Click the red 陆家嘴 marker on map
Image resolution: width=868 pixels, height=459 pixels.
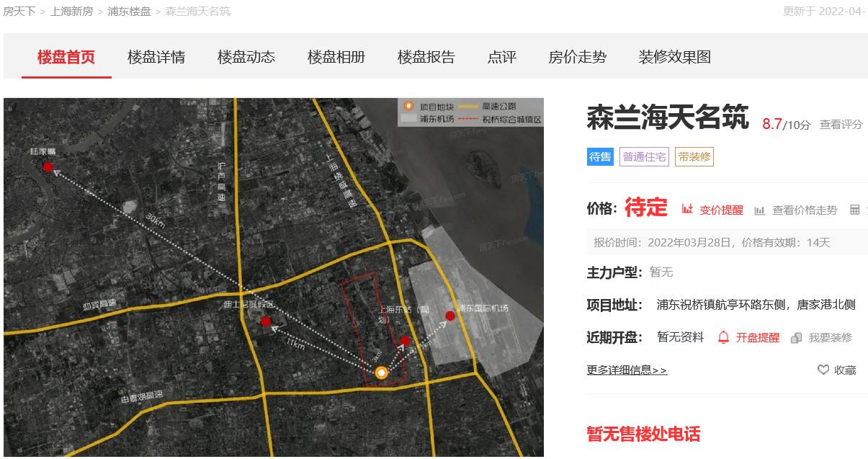tap(48, 167)
